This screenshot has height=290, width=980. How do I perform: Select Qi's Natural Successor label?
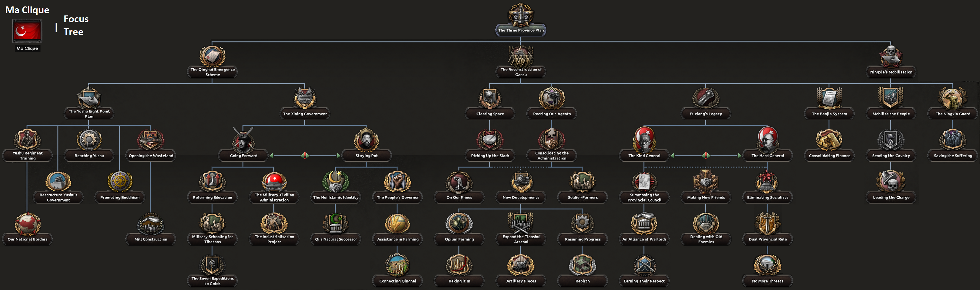[336, 240]
